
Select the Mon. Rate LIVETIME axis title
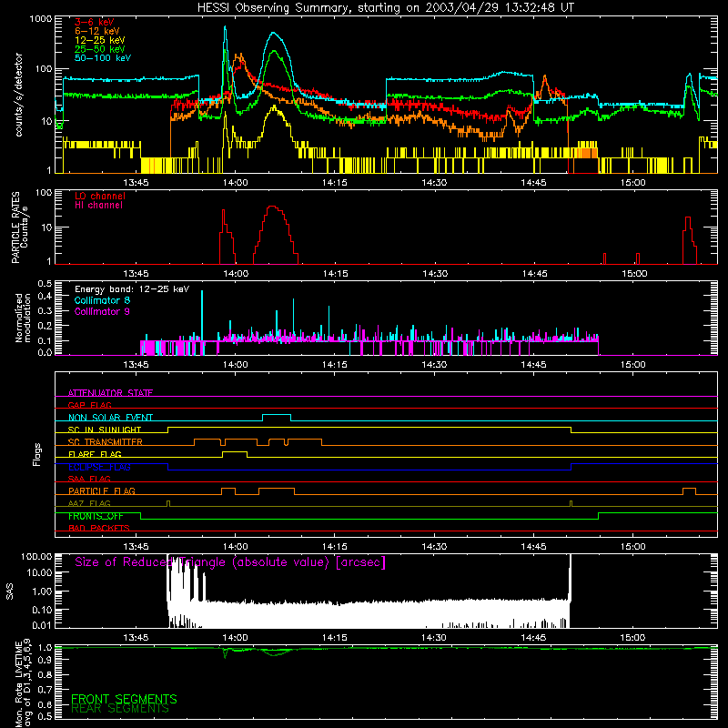click(23, 683)
